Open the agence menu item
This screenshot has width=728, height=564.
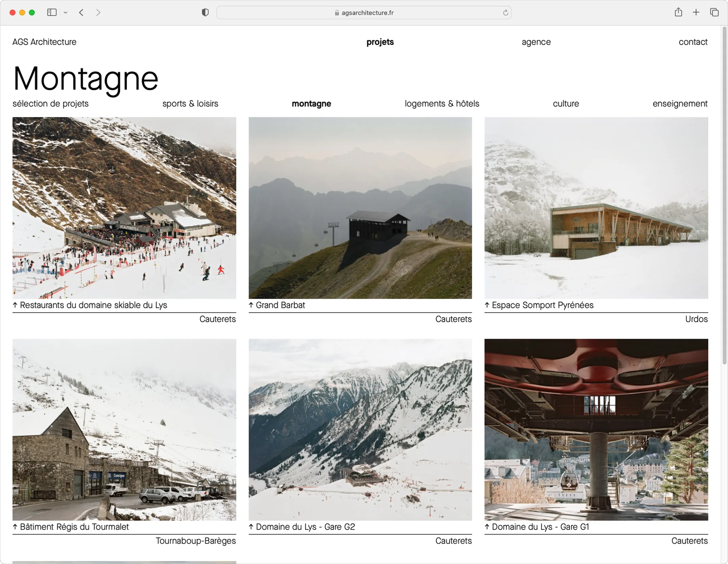(x=536, y=42)
